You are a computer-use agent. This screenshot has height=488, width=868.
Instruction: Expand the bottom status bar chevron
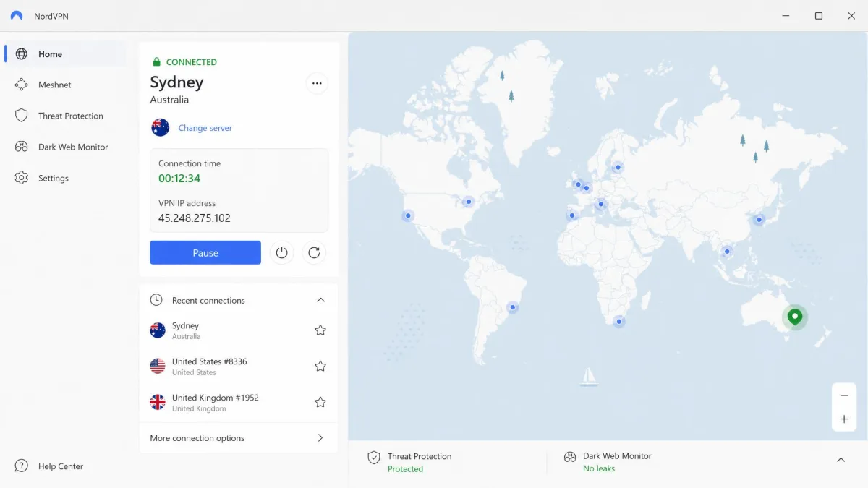pos(841,460)
